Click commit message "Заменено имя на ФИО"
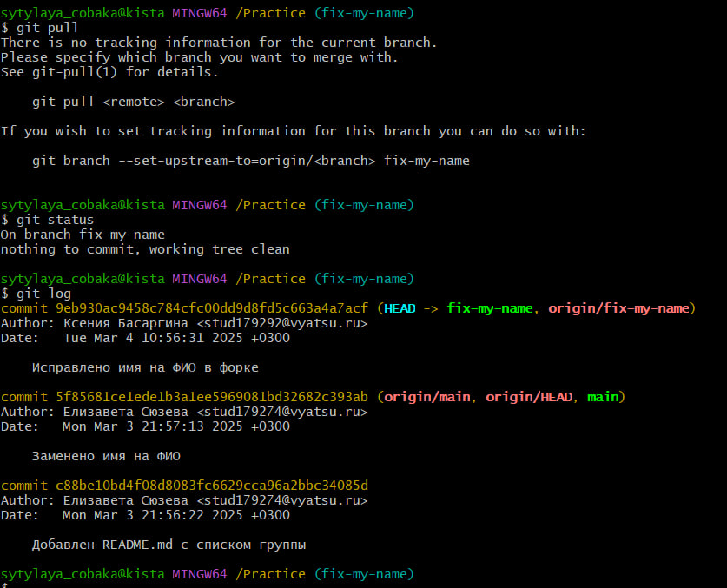The height and width of the screenshot is (588, 727). (106, 455)
